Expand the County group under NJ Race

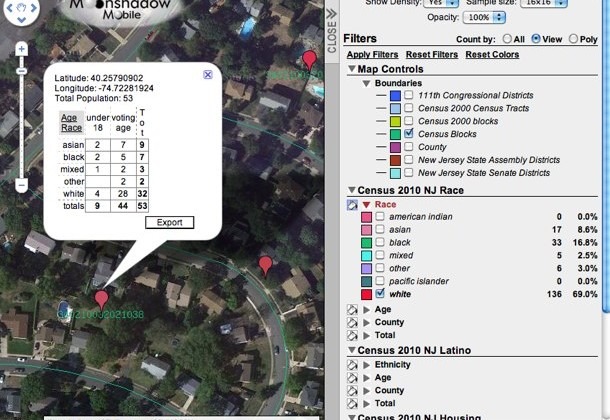(366, 322)
